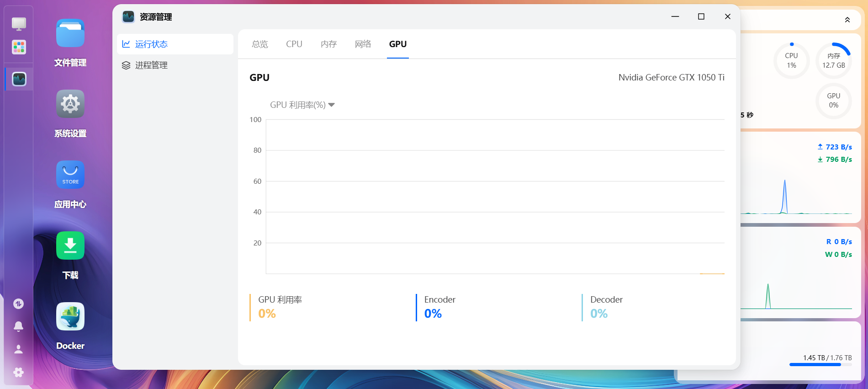Maximize the 资源管理 window
The image size is (868, 389).
701,16
